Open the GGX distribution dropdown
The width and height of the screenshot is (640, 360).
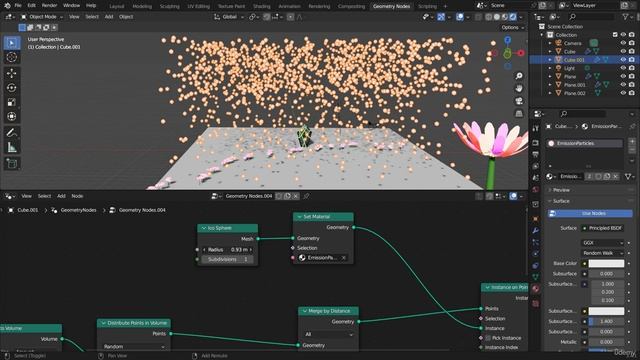[x=602, y=242]
